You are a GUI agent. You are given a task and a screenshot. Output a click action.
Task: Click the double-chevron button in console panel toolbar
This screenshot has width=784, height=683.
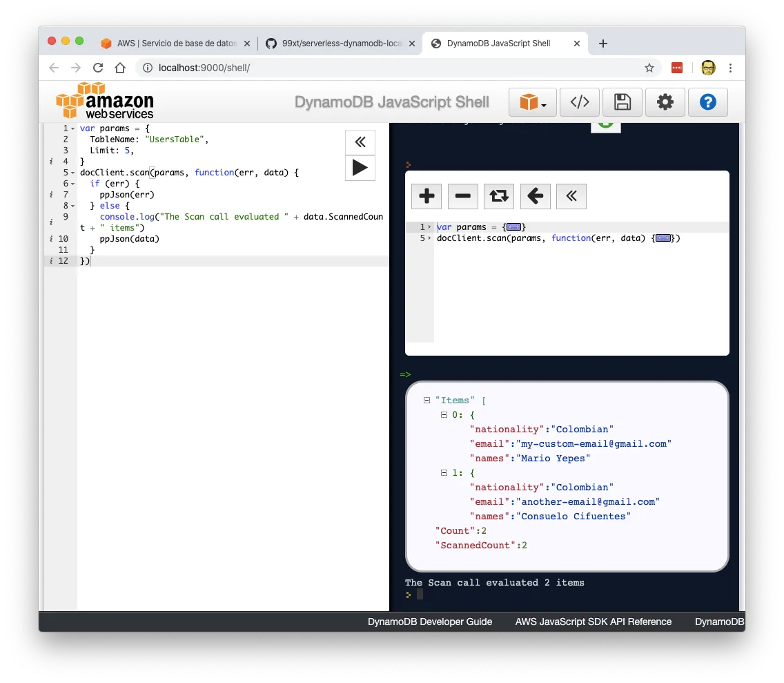pyautogui.click(x=571, y=196)
